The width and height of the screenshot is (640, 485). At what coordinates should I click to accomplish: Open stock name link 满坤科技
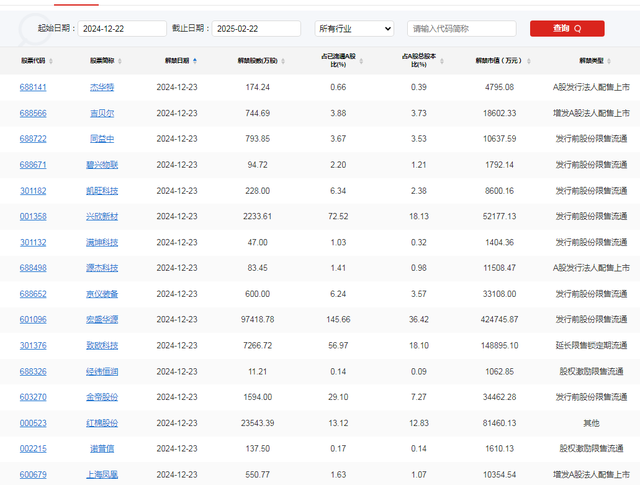coord(102,242)
